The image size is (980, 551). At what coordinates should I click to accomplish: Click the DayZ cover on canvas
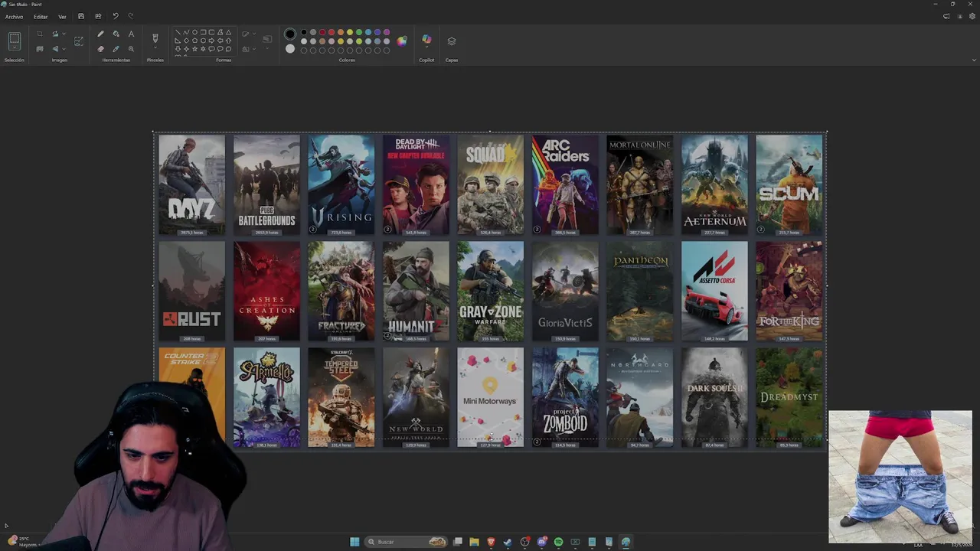pos(191,184)
